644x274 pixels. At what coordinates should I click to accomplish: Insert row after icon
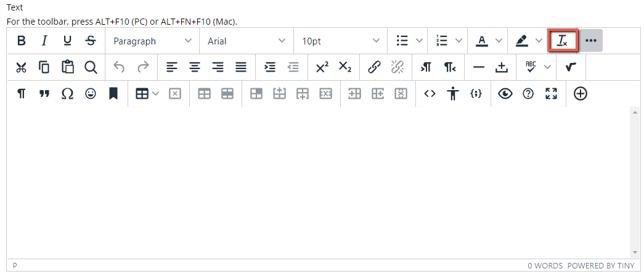click(x=303, y=94)
